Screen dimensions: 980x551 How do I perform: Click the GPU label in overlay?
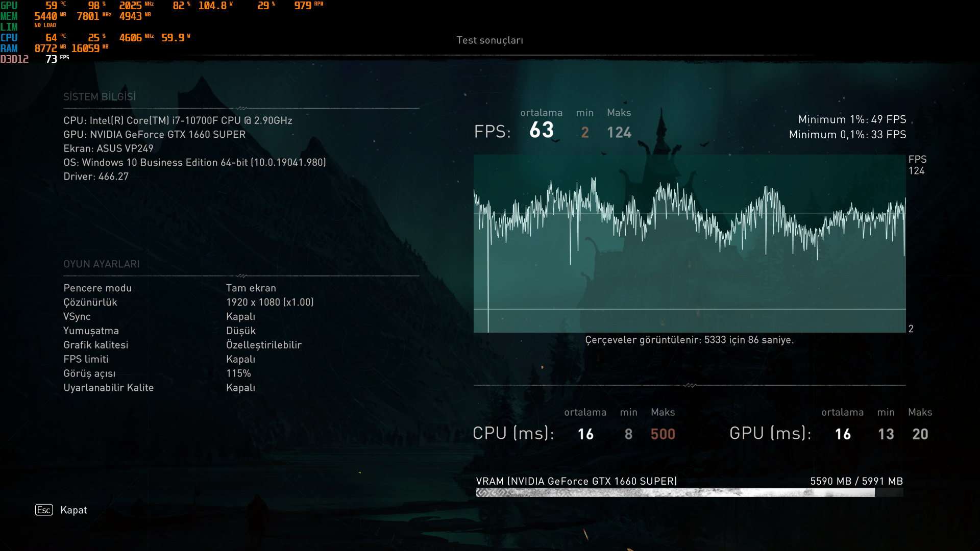point(9,6)
